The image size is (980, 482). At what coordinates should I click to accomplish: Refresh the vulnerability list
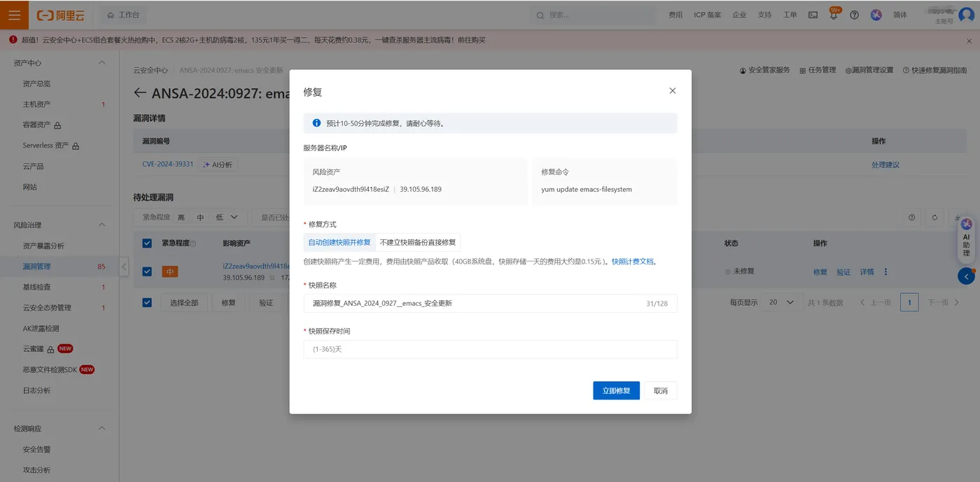pyautogui.click(x=934, y=218)
